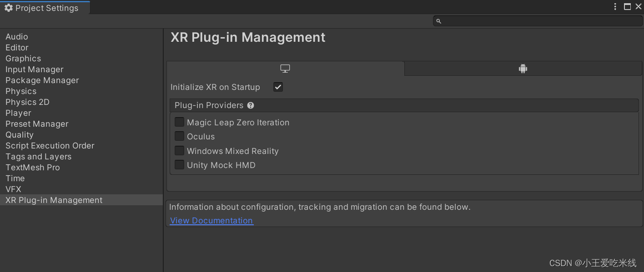Click the Plug-in Providers help icon

click(x=251, y=105)
